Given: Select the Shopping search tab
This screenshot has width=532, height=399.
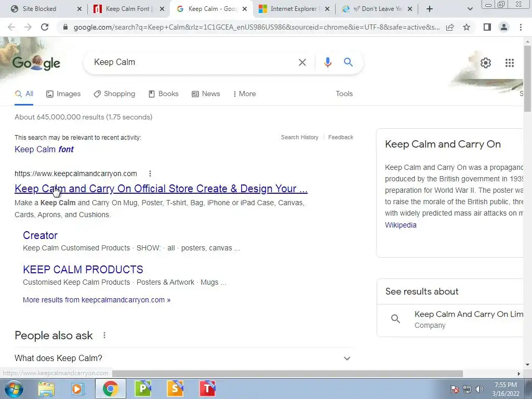Looking at the screenshot, I should pyautogui.click(x=114, y=94).
